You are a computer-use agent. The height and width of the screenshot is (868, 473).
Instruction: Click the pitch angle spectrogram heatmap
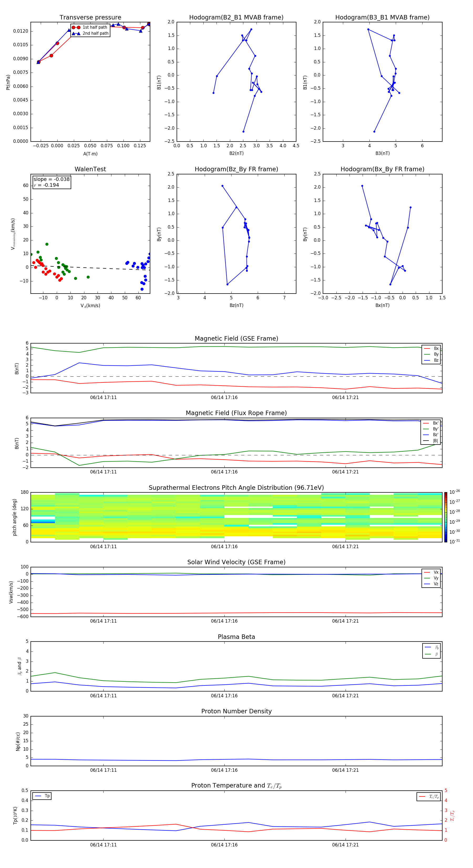[236, 517]
